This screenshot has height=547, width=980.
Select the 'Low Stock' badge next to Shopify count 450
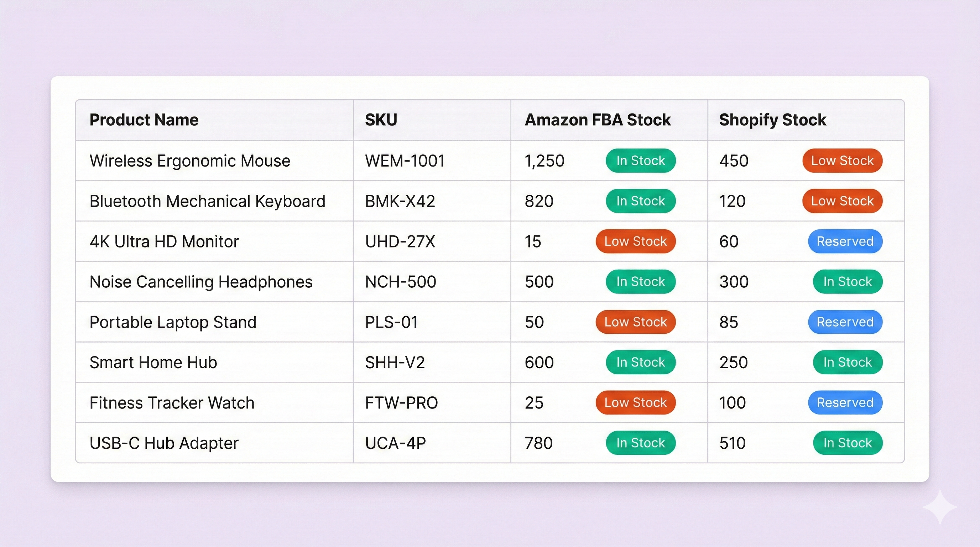point(842,161)
